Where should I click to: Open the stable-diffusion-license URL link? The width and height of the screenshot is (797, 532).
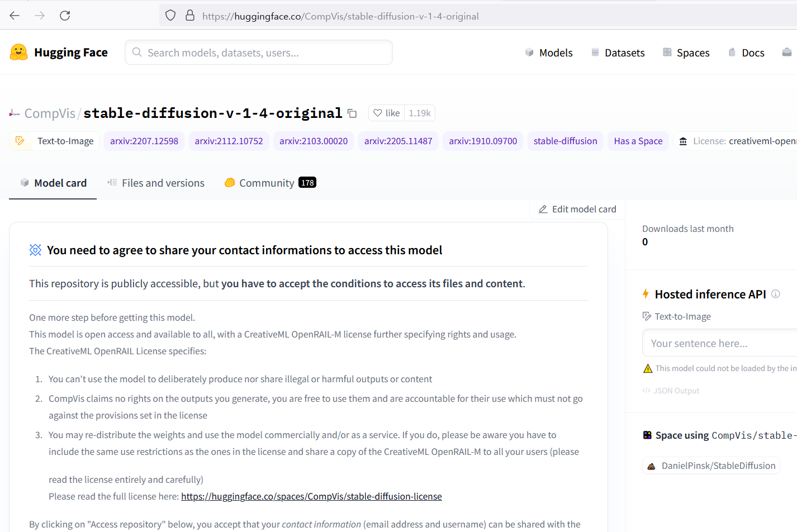tap(311, 496)
